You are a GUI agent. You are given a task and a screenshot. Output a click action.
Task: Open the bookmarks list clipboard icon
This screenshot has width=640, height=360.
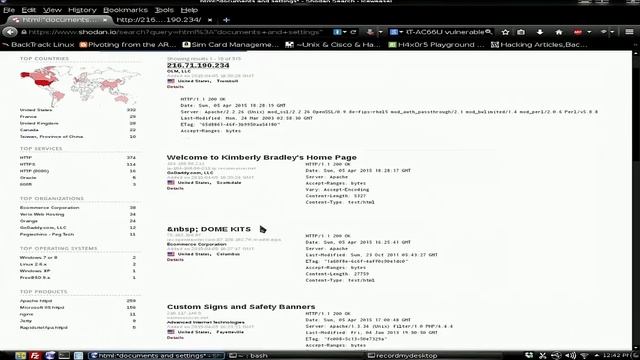click(x=521, y=32)
